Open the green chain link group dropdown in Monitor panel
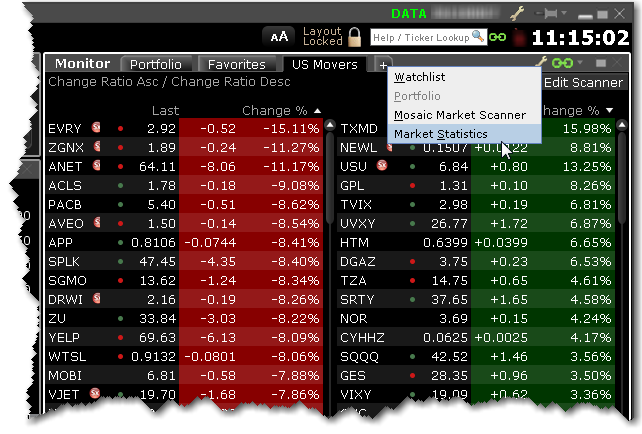The image size is (642, 434). pyautogui.click(x=565, y=64)
